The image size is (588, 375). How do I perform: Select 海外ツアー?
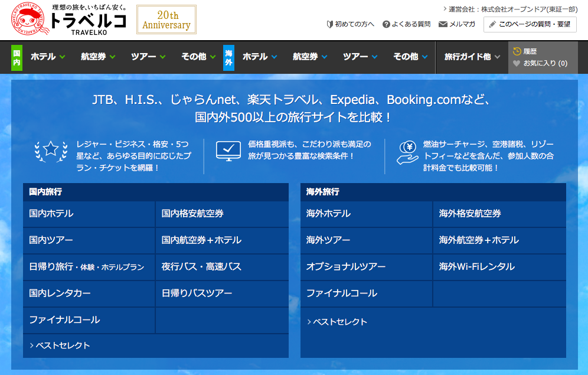pyautogui.click(x=367, y=240)
